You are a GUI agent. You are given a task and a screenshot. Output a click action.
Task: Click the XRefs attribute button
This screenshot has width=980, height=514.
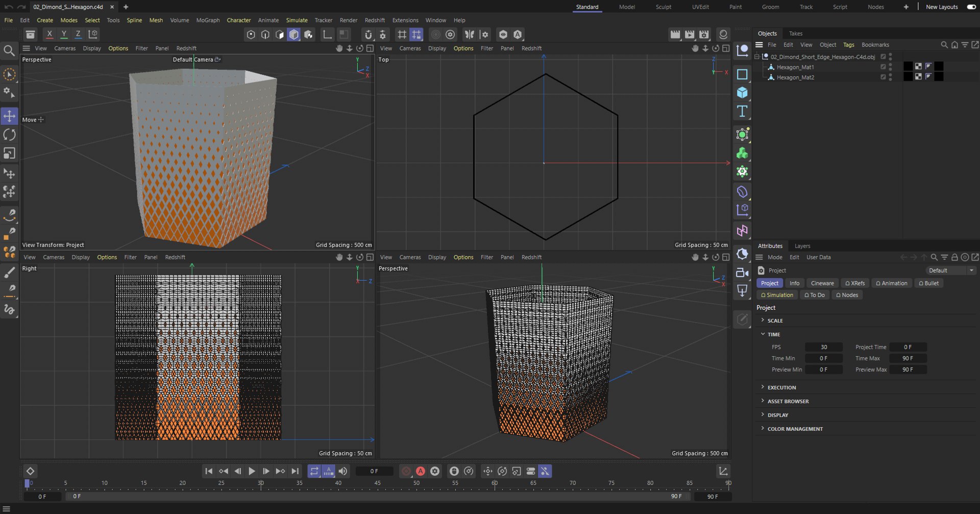855,283
